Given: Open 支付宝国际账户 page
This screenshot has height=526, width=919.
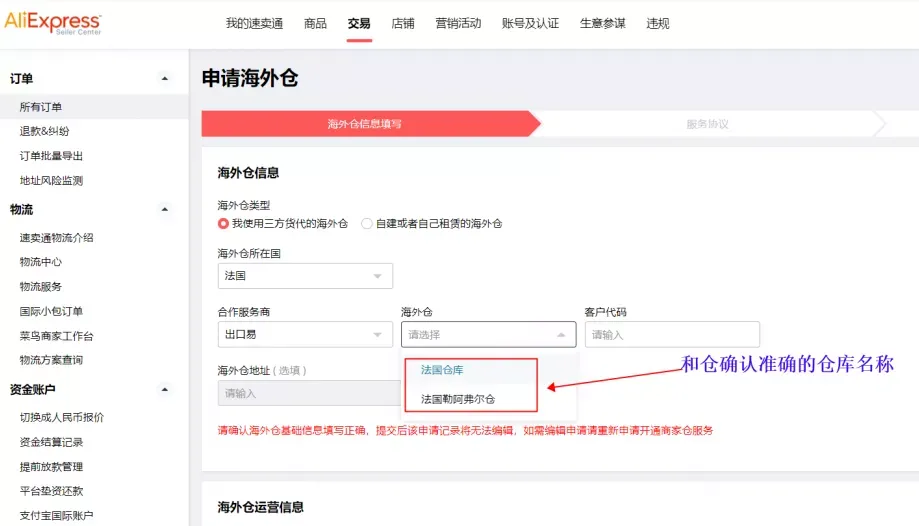Looking at the screenshot, I should (56, 515).
